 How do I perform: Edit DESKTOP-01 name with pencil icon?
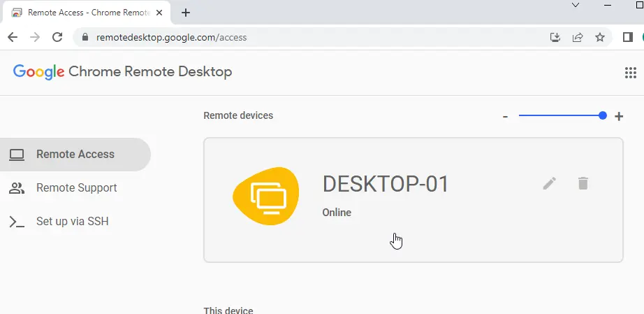[550, 183]
